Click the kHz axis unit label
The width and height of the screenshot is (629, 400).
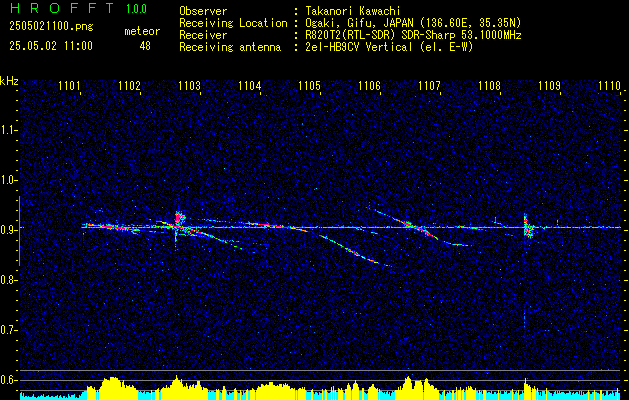coord(9,81)
